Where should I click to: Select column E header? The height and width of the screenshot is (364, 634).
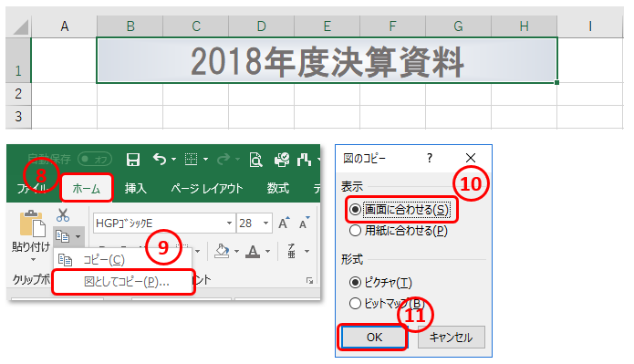(x=327, y=26)
